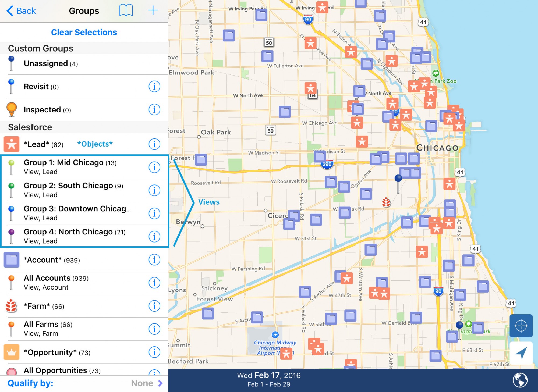
Task: Tap the crosshair locate button on the map
Action: click(521, 326)
